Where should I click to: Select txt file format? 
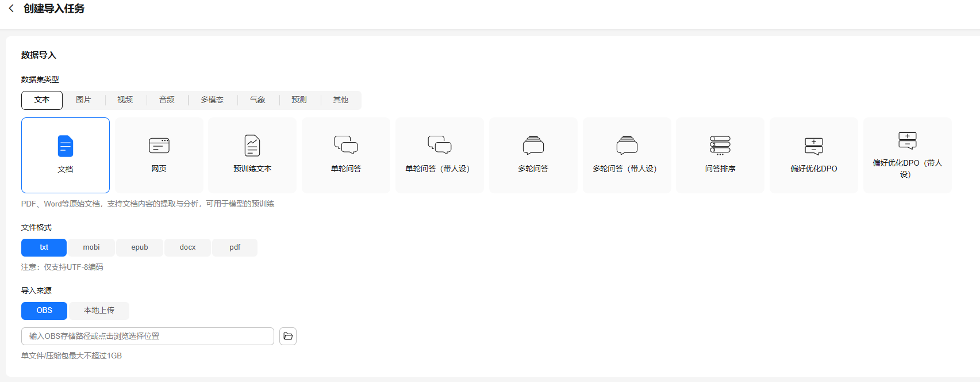coord(44,247)
